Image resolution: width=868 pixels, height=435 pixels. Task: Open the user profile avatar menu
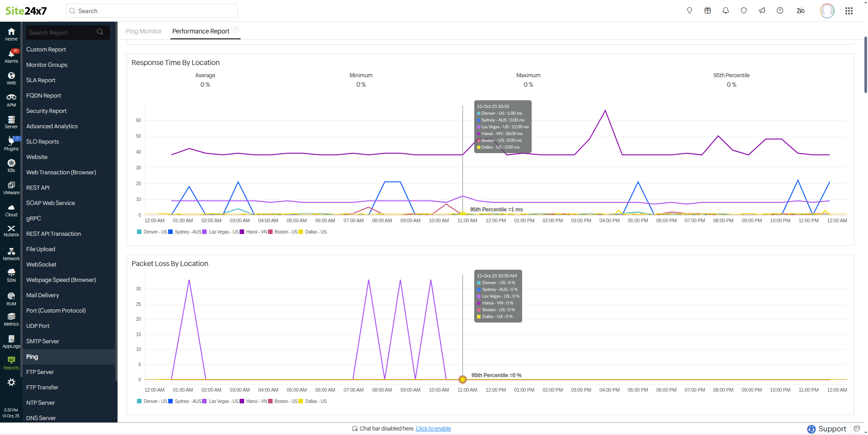tap(827, 11)
